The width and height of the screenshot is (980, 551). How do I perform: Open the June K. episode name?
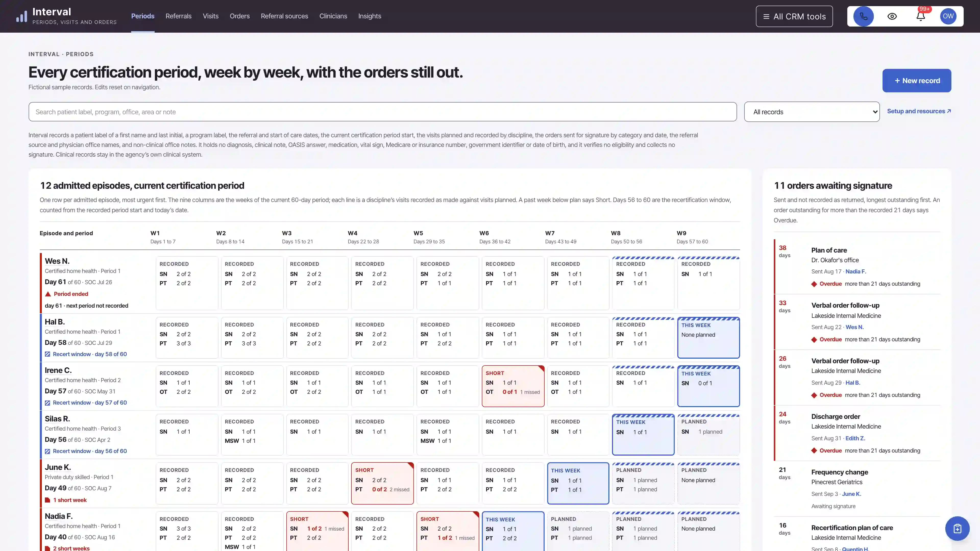[x=58, y=467]
